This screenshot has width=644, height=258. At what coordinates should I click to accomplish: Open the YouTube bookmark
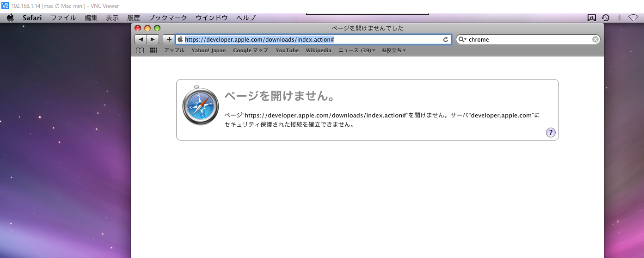click(287, 50)
